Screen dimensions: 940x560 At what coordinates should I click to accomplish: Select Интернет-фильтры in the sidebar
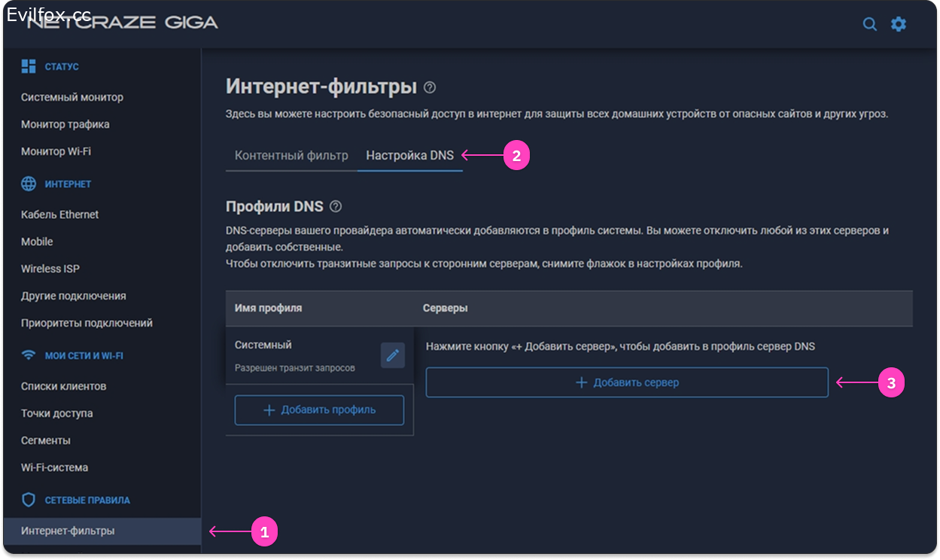[68, 531]
